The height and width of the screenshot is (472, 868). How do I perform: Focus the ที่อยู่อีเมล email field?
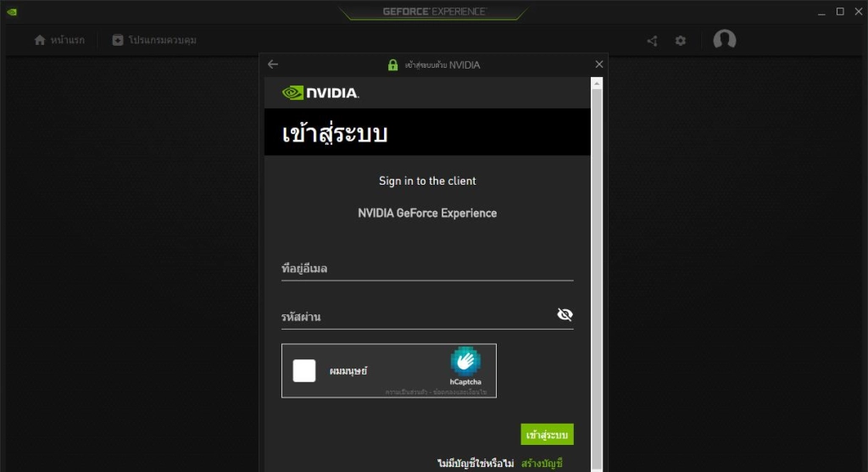427,269
